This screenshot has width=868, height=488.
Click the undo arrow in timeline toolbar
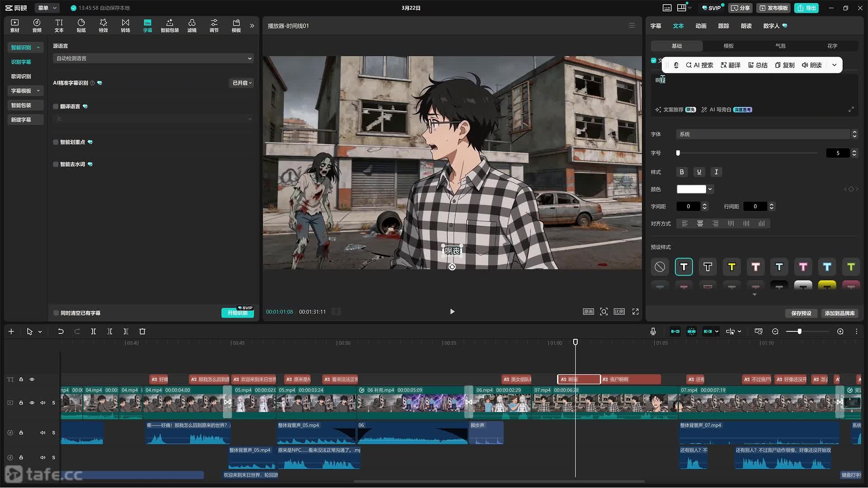tap(61, 332)
